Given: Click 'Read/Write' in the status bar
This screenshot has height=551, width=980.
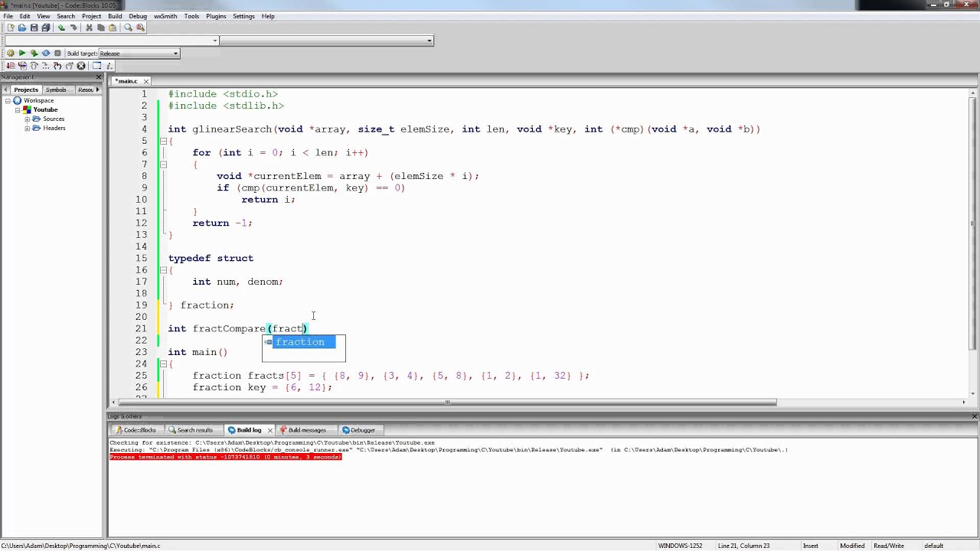Looking at the screenshot, I should [889, 546].
